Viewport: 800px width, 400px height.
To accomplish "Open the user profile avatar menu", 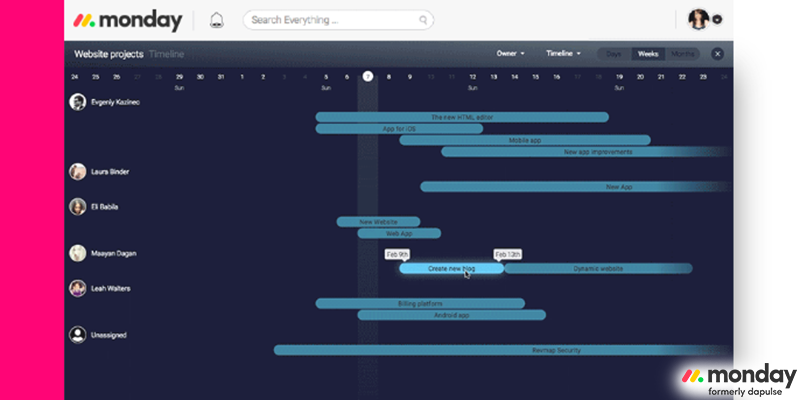I will tap(699, 19).
